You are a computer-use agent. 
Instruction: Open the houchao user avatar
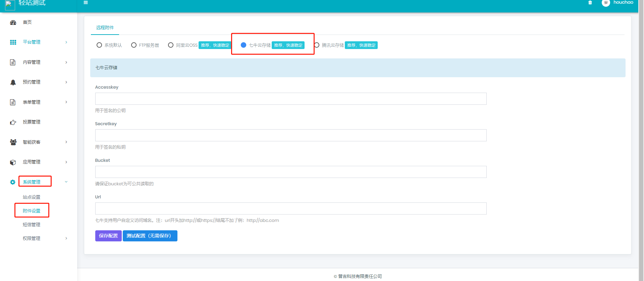[x=606, y=3]
